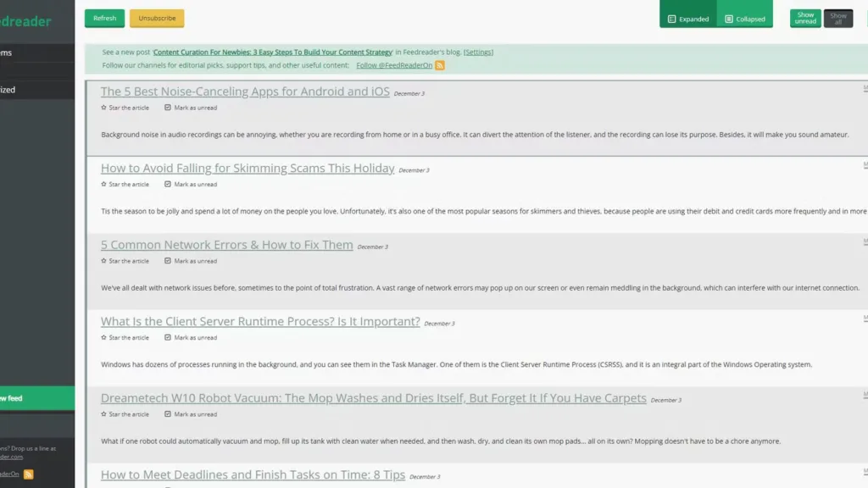Open the Content Curation For Newbies blog post link
The height and width of the screenshot is (488, 868).
pyautogui.click(x=272, y=52)
